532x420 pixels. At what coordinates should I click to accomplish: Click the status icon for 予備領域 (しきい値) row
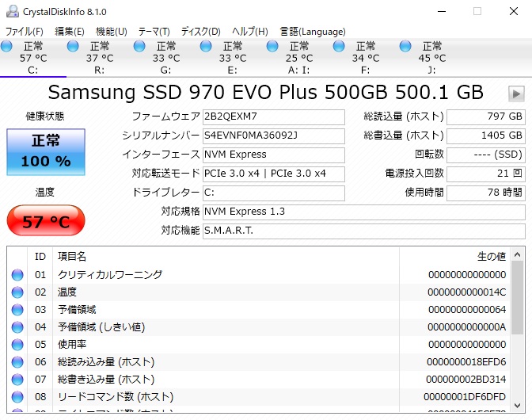(17, 327)
